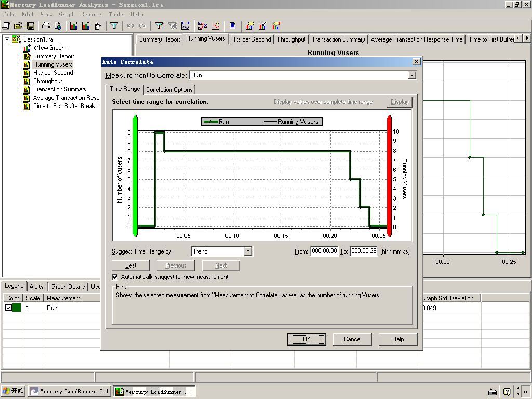Collapse the Session1.lra tree node
The width and height of the screenshot is (532, 399).
tap(7, 39)
